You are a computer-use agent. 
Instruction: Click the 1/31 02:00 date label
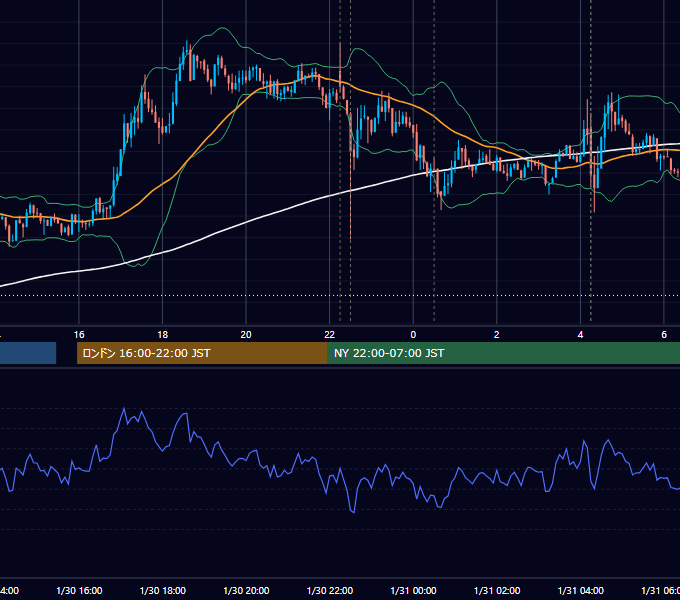(x=497, y=590)
